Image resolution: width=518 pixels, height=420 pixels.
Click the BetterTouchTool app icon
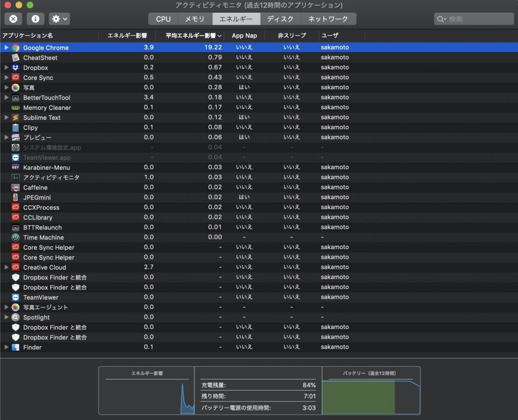pos(16,98)
